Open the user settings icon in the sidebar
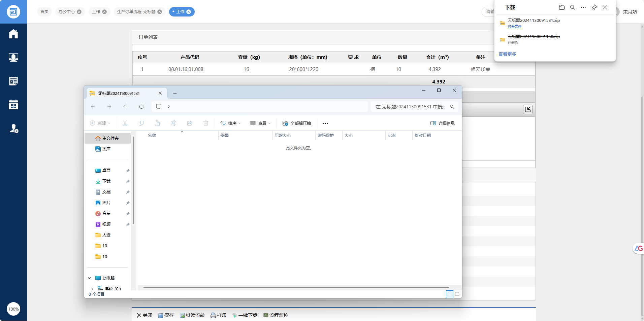The image size is (644, 321). 13,129
